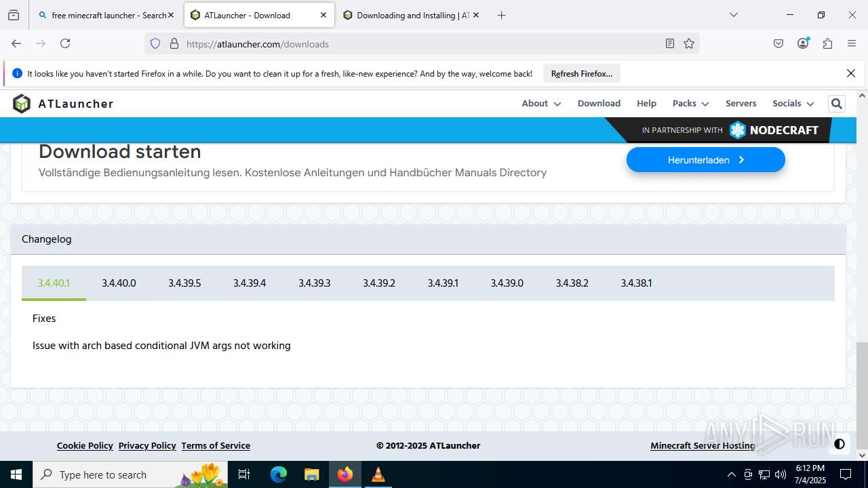The height and width of the screenshot is (488, 868).
Task: Select changelog version 3.4.39.2
Action: pos(378,283)
